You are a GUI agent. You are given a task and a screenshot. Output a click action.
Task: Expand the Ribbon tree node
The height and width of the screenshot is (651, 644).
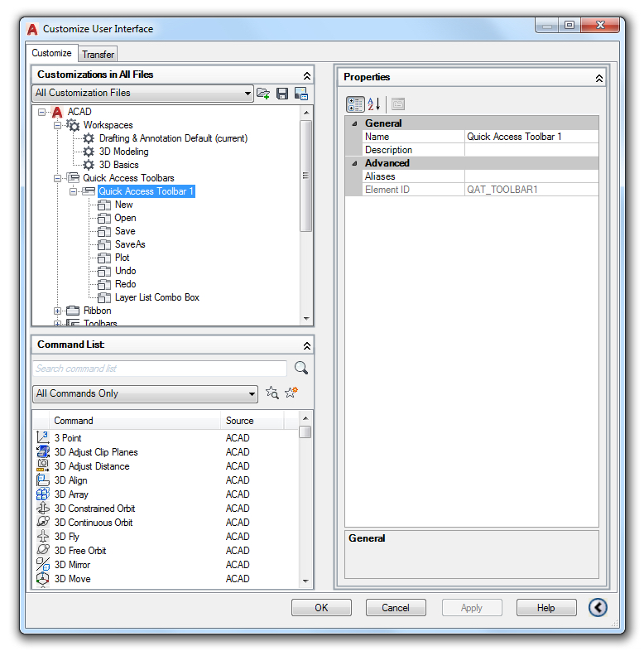pyautogui.click(x=57, y=311)
